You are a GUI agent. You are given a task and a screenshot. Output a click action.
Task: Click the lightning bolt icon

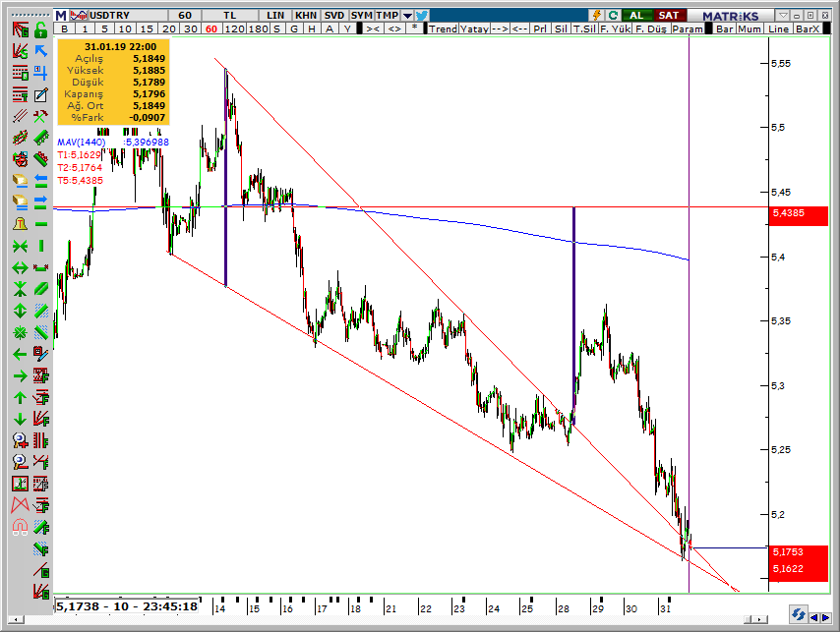pos(596,16)
